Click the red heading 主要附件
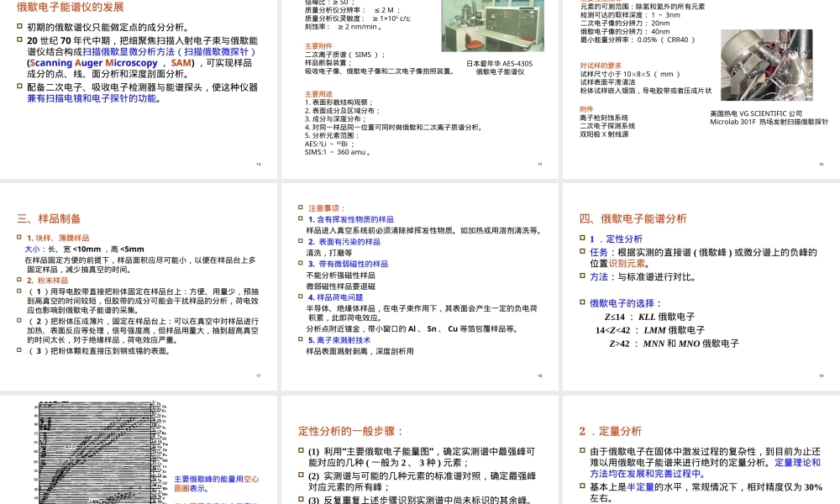 pyautogui.click(x=318, y=46)
